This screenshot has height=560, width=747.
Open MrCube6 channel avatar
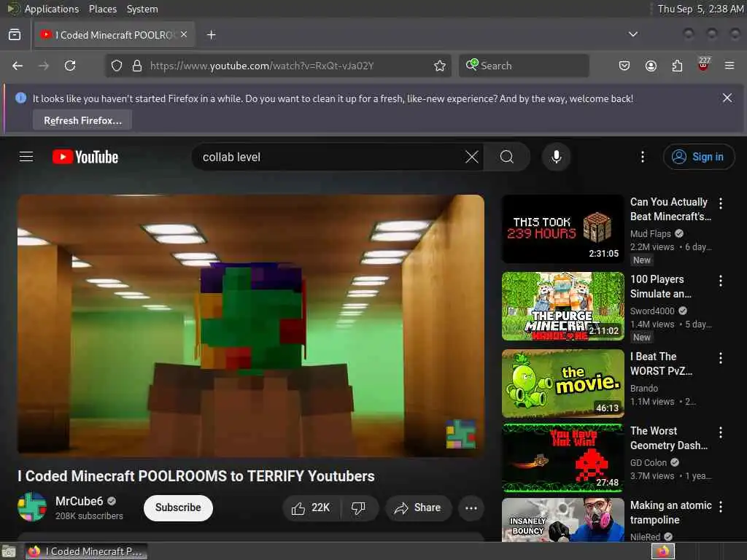click(x=32, y=507)
